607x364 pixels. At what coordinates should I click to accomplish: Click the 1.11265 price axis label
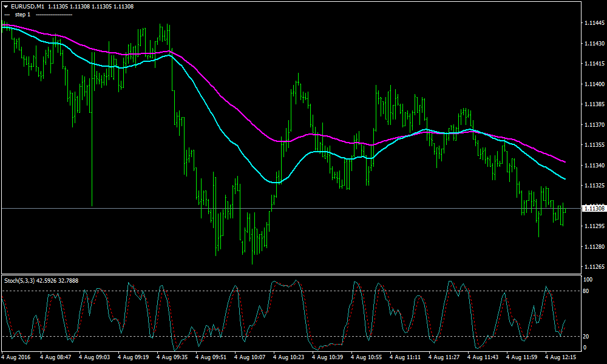click(x=593, y=267)
